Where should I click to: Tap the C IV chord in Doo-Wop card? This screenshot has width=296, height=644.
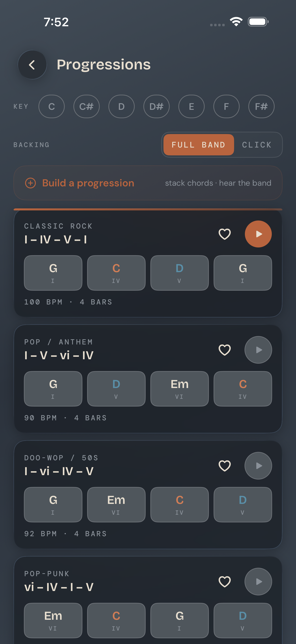[x=179, y=505]
